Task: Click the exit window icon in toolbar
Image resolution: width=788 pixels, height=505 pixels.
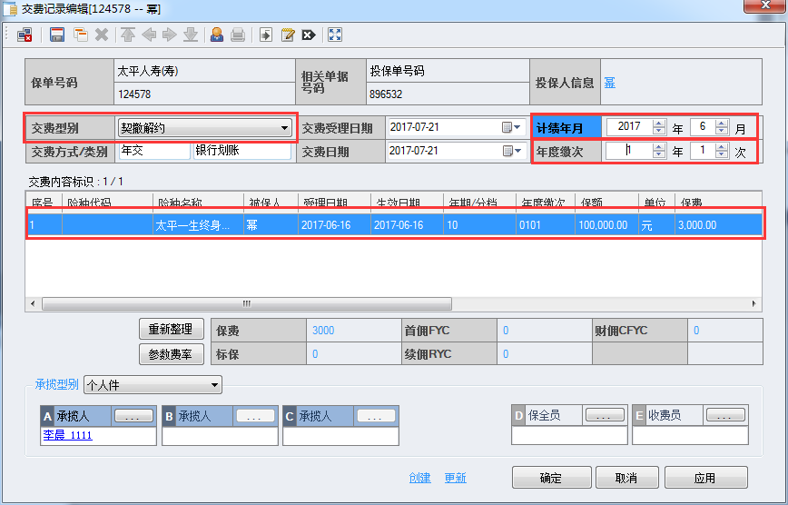Action: 25,35
